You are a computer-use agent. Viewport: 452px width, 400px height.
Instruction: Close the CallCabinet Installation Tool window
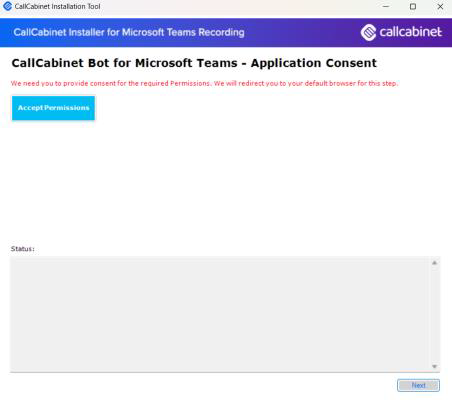point(440,6)
